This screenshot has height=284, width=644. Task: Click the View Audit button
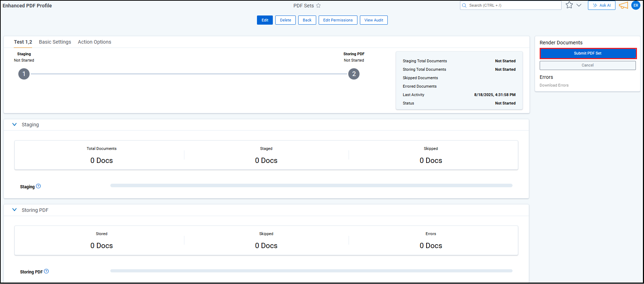[374, 20]
